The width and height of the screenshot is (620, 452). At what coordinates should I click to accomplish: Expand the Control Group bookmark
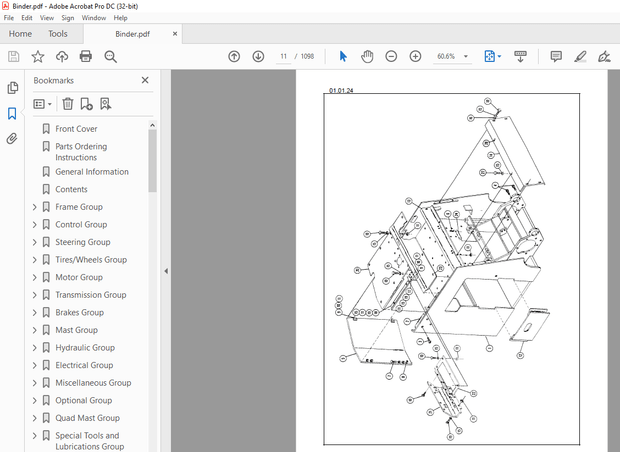tap(35, 225)
